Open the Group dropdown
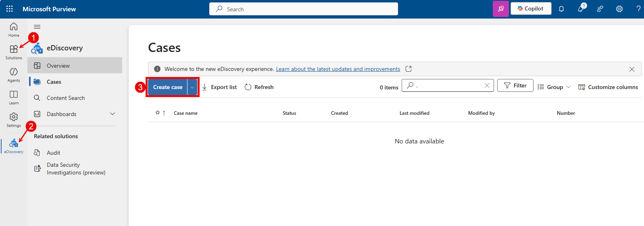This screenshot has height=226, width=644. pyautogui.click(x=554, y=87)
